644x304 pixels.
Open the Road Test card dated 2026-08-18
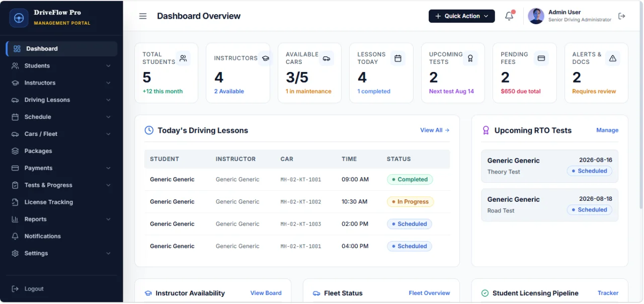pyautogui.click(x=550, y=205)
